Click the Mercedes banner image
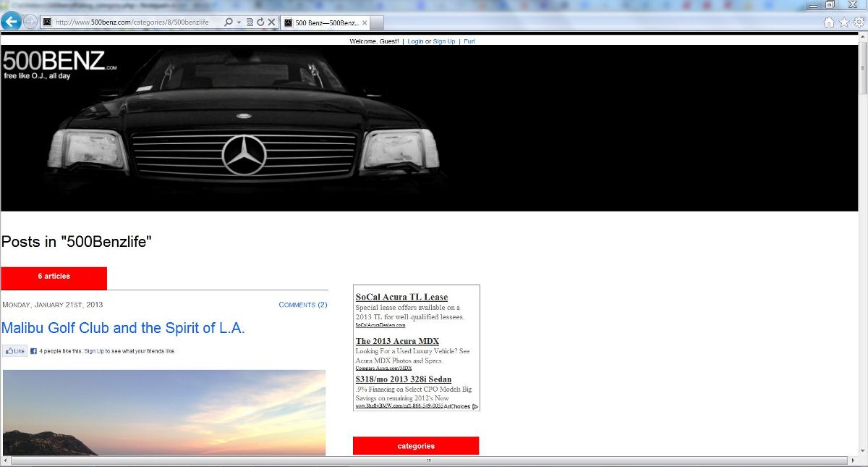The height and width of the screenshot is (467, 868). [429, 128]
